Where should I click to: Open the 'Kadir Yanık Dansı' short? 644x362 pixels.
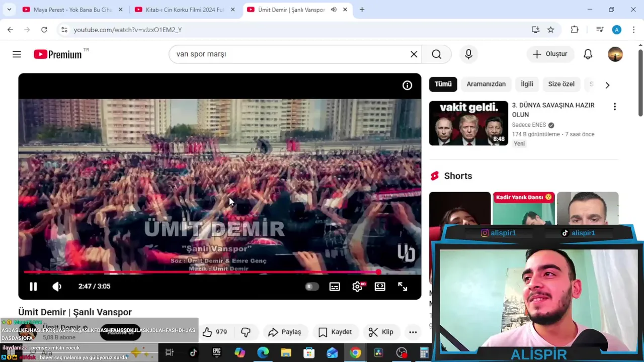coord(523,208)
